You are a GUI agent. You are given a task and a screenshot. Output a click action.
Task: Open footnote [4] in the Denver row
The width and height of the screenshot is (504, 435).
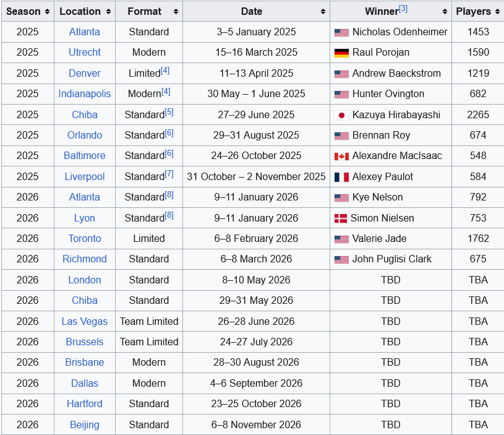pyautogui.click(x=165, y=71)
